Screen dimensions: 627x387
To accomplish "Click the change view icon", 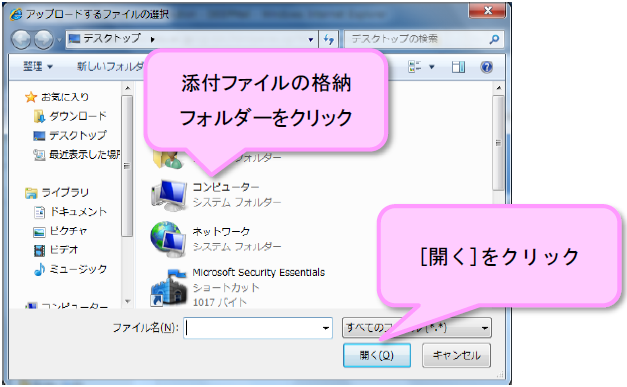I will coord(415,66).
